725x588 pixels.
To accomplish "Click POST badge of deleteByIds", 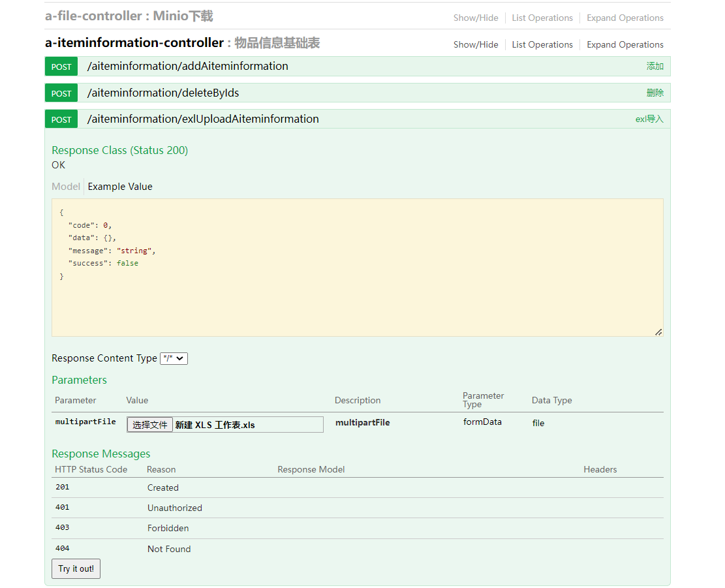I will point(61,93).
